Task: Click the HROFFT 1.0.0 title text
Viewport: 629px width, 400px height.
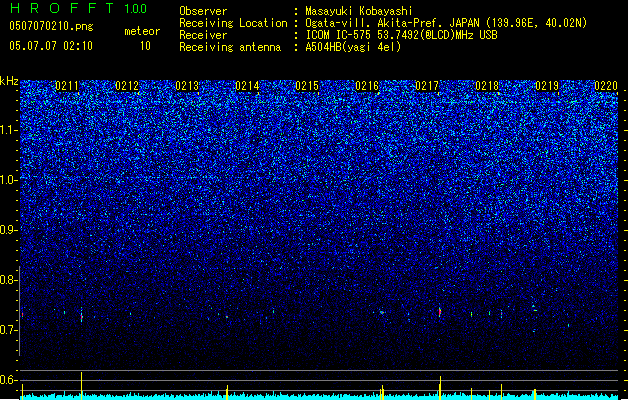Action: [79, 8]
